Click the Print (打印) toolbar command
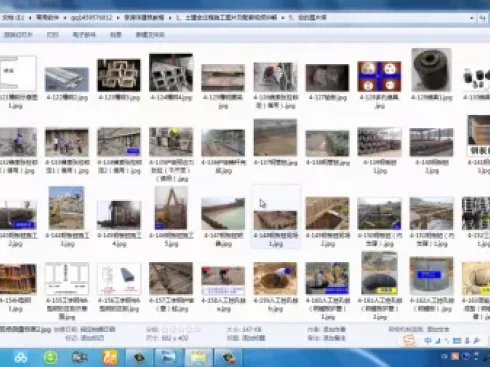The width and height of the screenshot is (490, 367). [x=52, y=35]
